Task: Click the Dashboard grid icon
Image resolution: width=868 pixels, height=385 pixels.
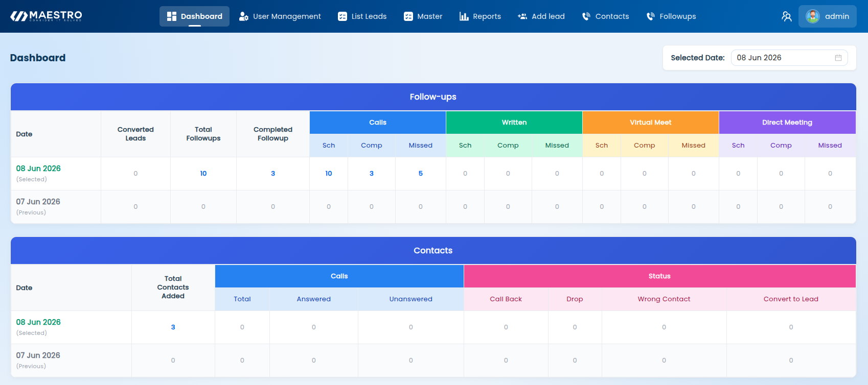Action: [172, 16]
